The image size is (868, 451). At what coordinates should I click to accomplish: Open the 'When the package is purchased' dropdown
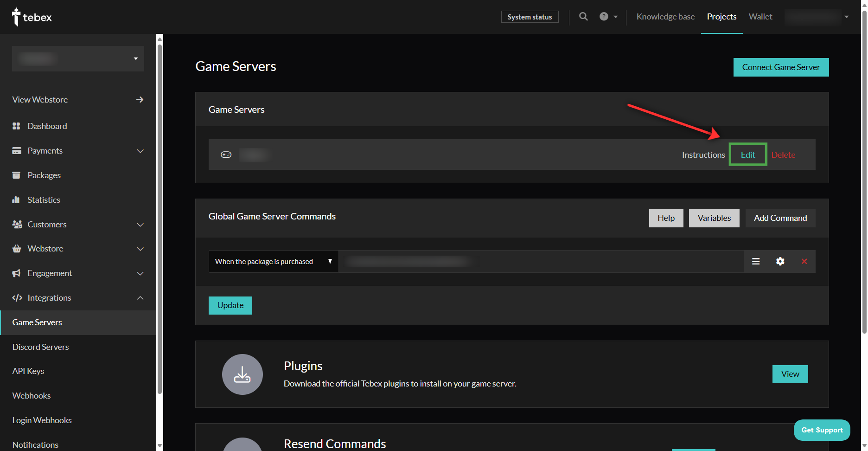[274, 262]
